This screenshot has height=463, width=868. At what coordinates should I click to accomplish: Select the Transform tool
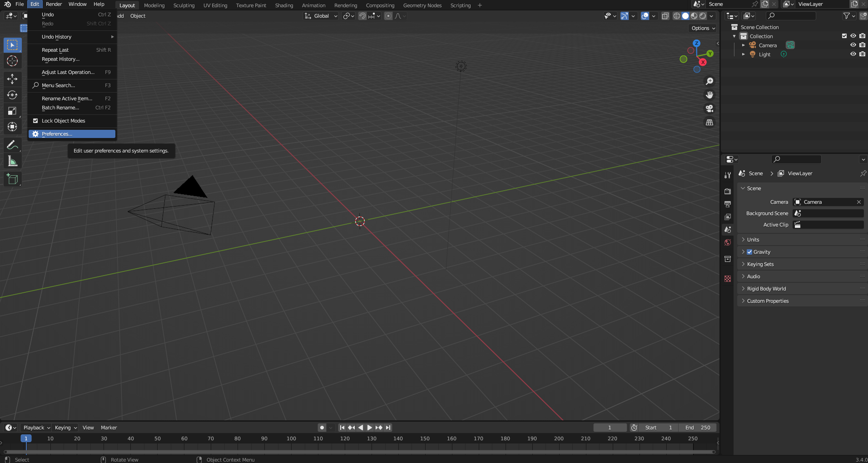(12, 127)
